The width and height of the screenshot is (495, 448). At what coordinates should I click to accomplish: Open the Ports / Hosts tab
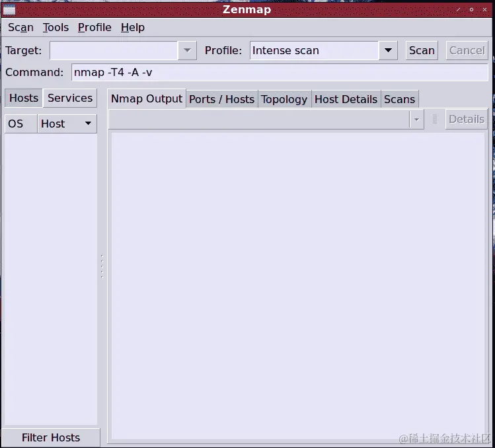221,99
